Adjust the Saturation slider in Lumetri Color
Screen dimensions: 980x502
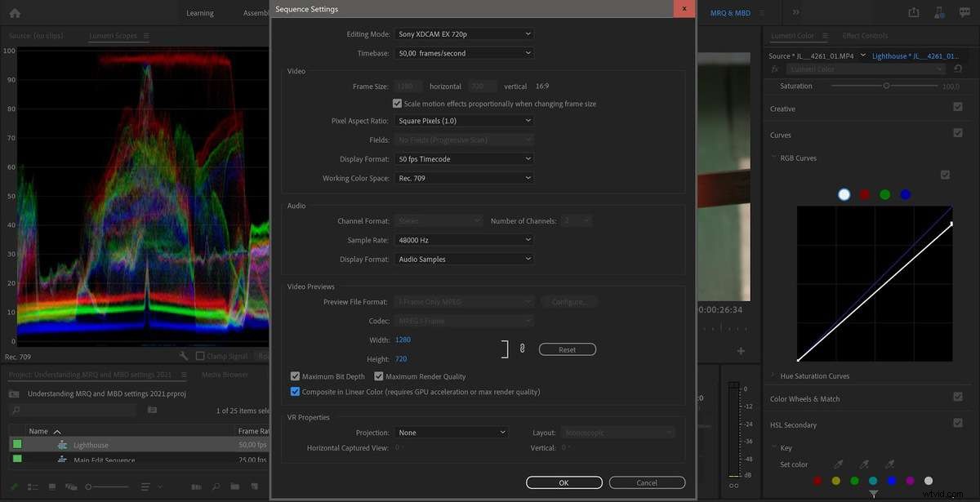tap(886, 85)
